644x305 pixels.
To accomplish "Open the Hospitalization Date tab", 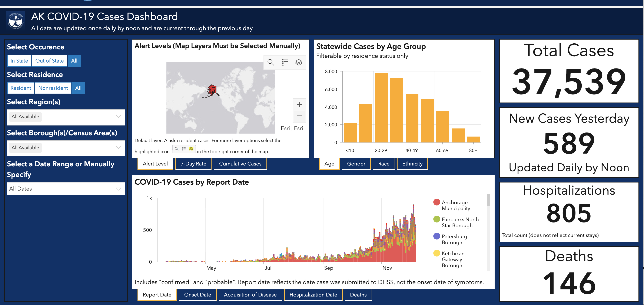I will [313, 295].
